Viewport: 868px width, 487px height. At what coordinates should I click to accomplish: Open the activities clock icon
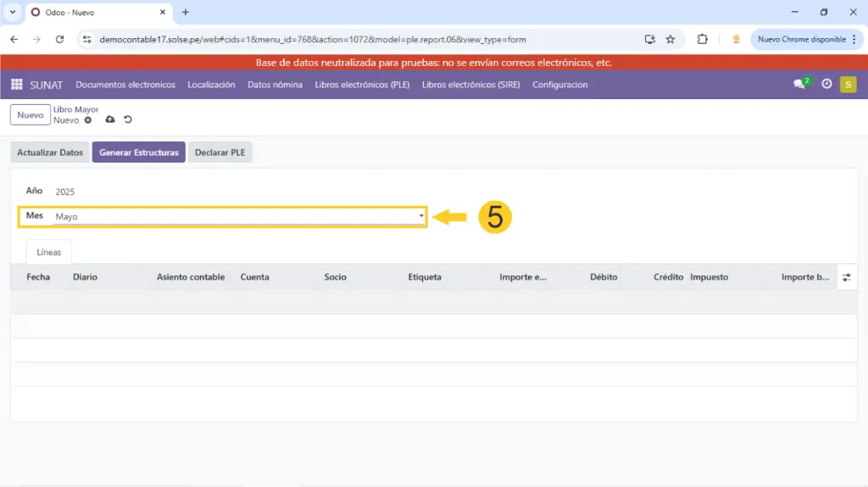826,85
